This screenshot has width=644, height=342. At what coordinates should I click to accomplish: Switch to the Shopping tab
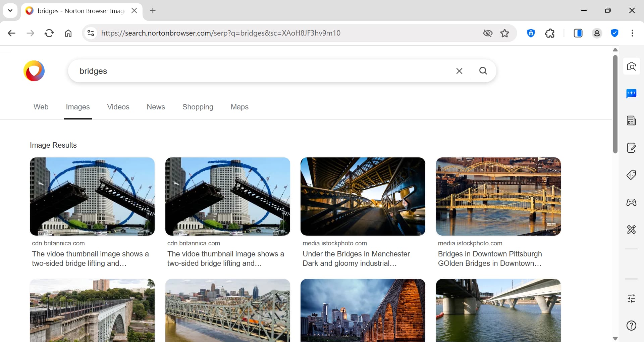[198, 107]
